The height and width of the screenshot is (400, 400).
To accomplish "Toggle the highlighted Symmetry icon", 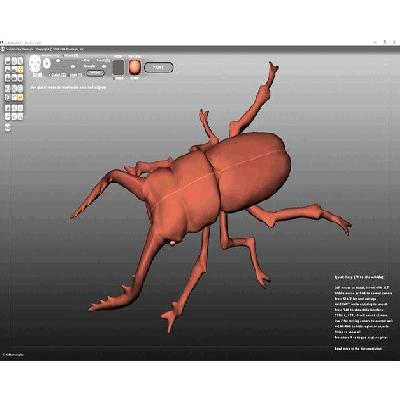I will pos(20,97).
